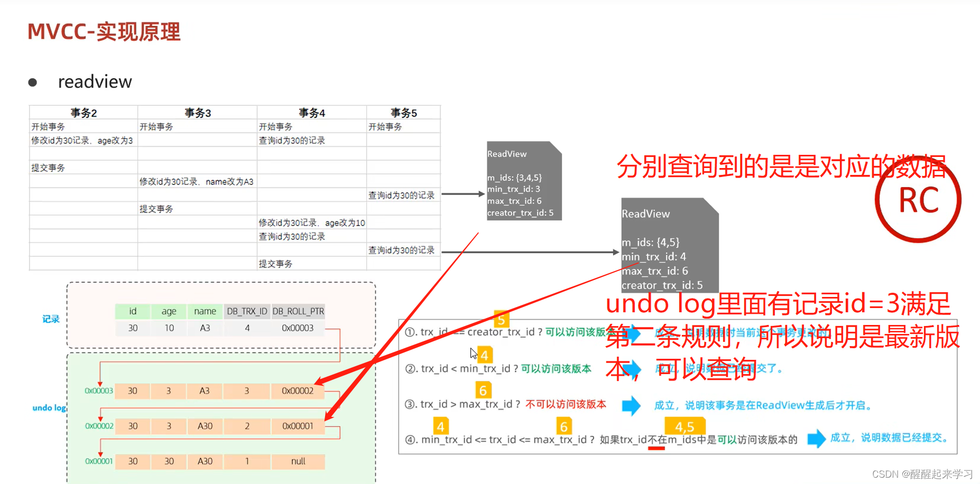Viewport: 980px width, 484px height.
Task: Click the "m_ids: {3,4,5}" ReadView line
Action: point(514,178)
